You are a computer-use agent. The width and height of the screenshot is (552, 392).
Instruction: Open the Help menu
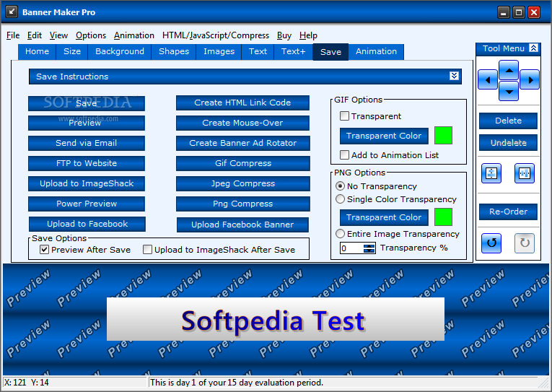(308, 35)
